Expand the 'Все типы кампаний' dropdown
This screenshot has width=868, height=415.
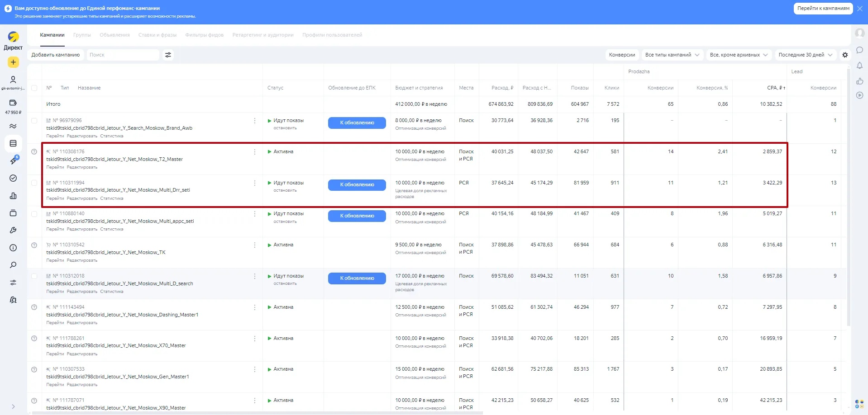click(x=672, y=55)
